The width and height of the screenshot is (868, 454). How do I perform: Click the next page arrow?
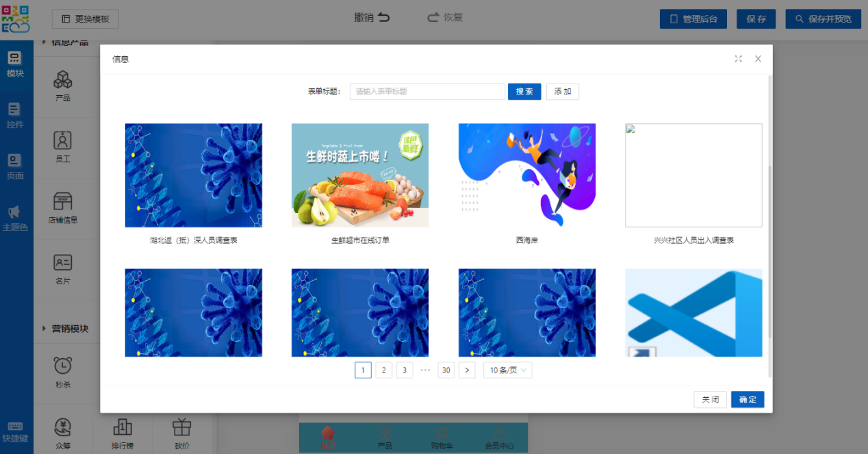click(x=467, y=370)
